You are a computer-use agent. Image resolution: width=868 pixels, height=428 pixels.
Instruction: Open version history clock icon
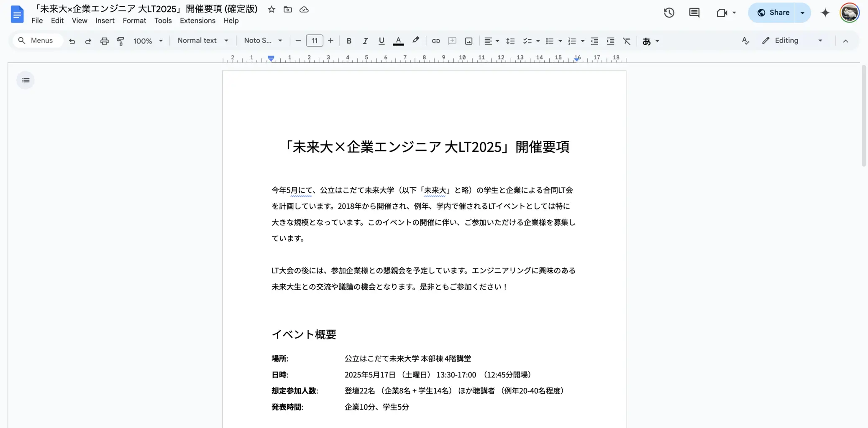tap(669, 13)
